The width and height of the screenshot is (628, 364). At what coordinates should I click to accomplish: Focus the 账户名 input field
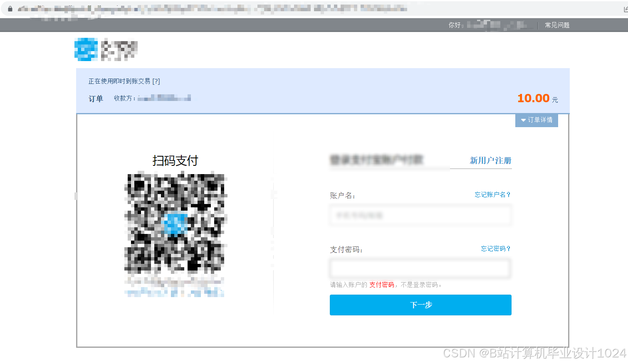(x=420, y=215)
